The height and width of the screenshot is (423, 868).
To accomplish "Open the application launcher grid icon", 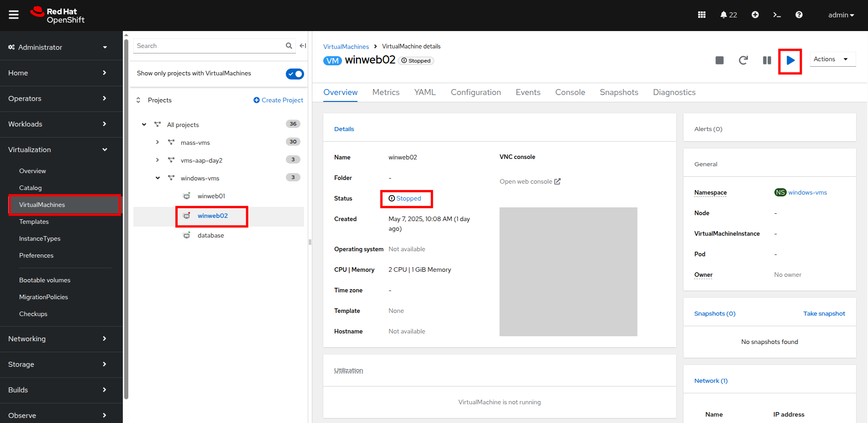I will coord(702,15).
